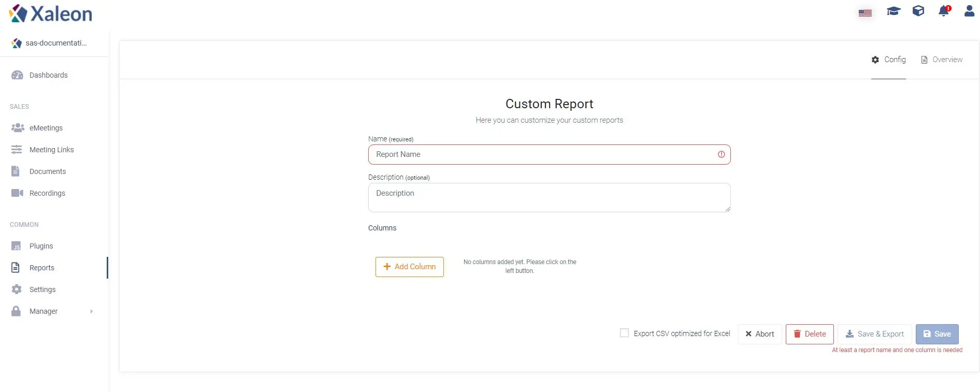Click 'Here you can customize' subtitle
Screen dimensions: 980x392
pyautogui.click(x=549, y=120)
